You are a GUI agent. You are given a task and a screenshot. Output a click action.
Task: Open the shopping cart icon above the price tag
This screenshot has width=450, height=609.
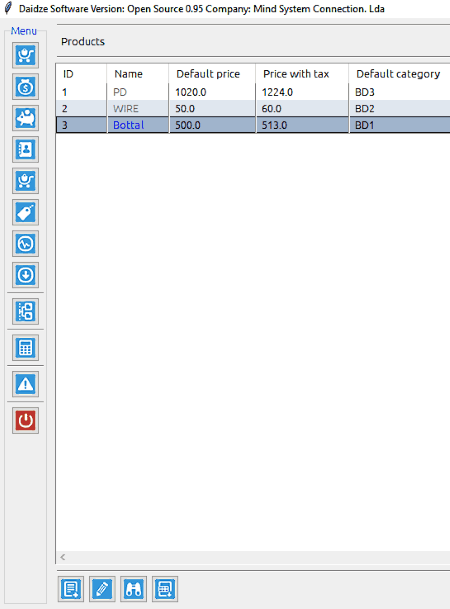tap(25, 181)
